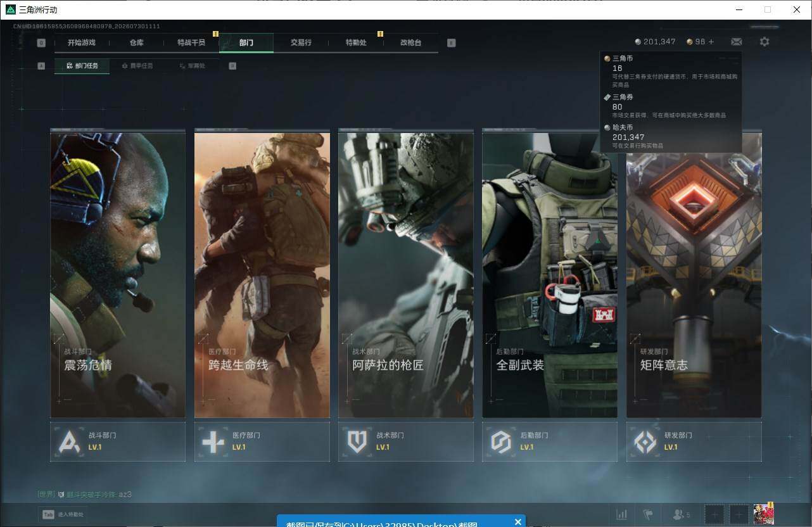Open the 仓库 tab
Screen dimensions: 812x527
(x=137, y=42)
